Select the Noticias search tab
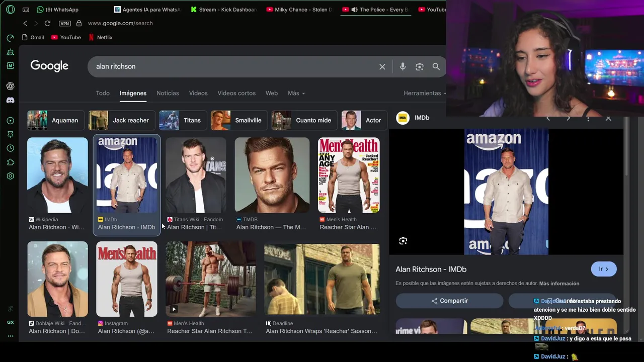644x362 pixels. coord(168,93)
